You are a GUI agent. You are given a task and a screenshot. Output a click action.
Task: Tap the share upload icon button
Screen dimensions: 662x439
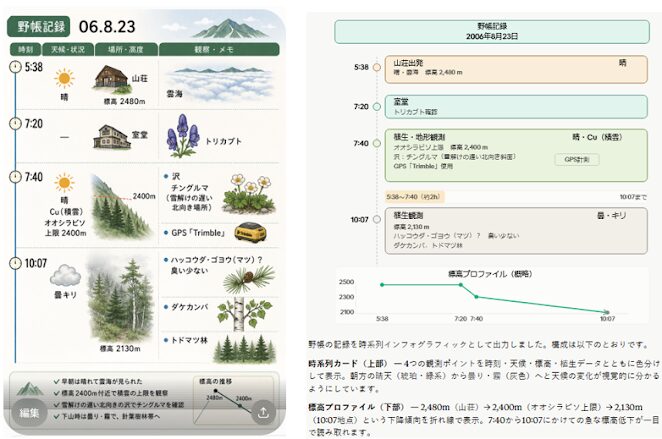coord(263,412)
